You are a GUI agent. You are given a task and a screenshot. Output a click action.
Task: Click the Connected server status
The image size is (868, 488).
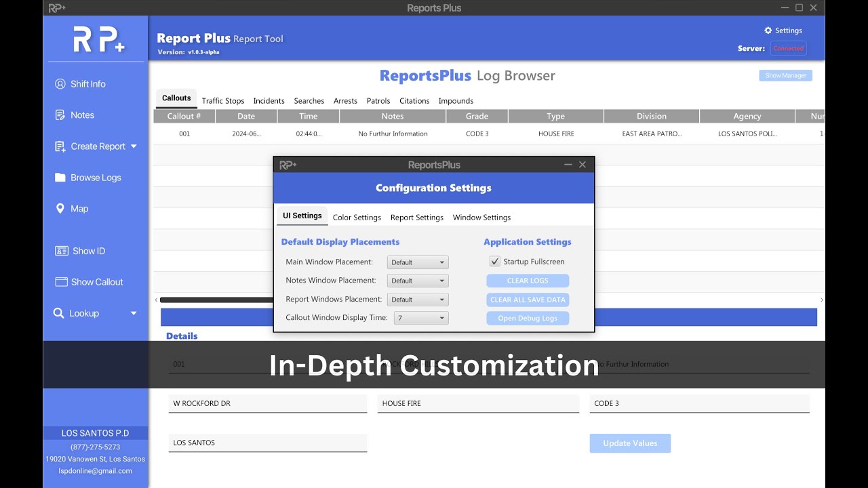pyautogui.click(x=788, y=49)
